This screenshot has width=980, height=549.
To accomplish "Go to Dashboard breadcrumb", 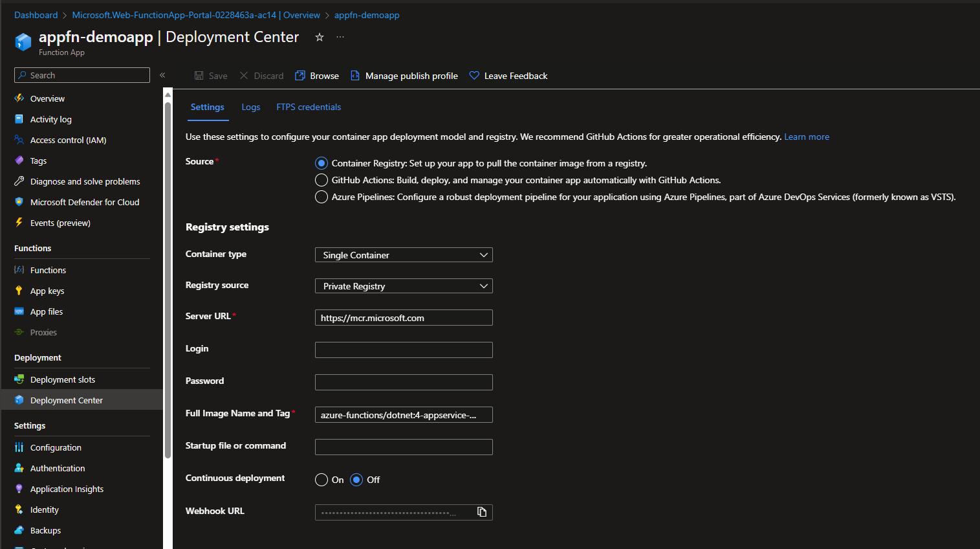I will (x=36, y=15).
